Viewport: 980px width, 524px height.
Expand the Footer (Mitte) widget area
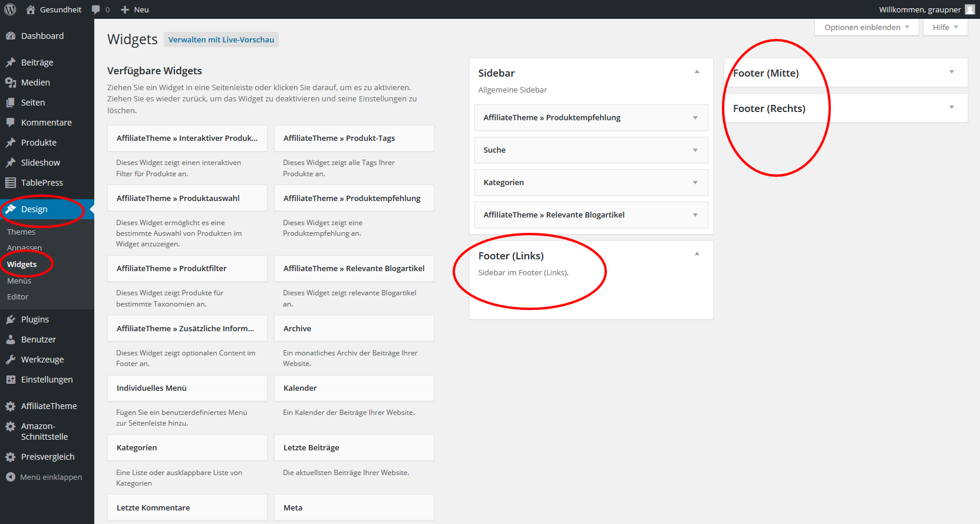point(951,72)
